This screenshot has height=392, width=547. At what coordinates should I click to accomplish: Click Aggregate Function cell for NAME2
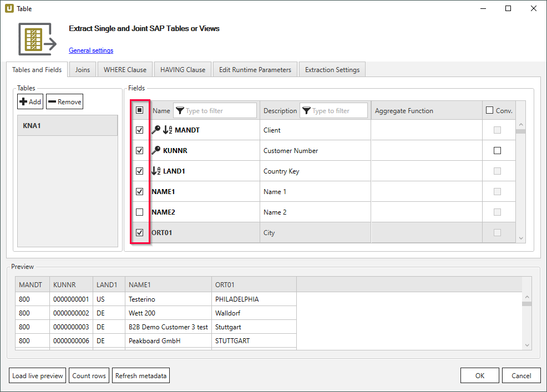427,212
